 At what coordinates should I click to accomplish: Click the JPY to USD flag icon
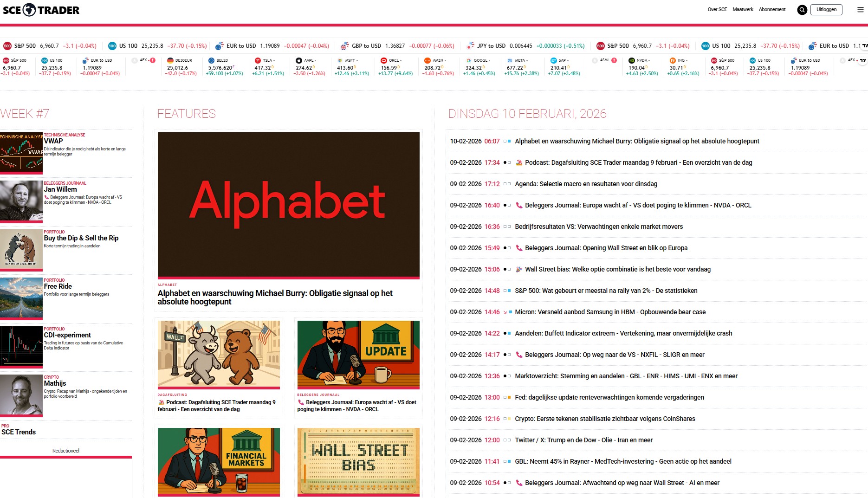[470, 46]
